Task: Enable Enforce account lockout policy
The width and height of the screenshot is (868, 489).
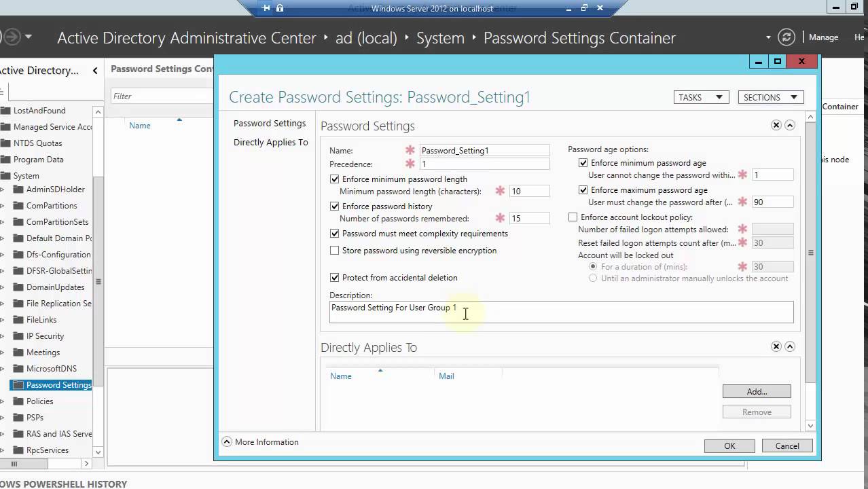Action: point(573,217)
